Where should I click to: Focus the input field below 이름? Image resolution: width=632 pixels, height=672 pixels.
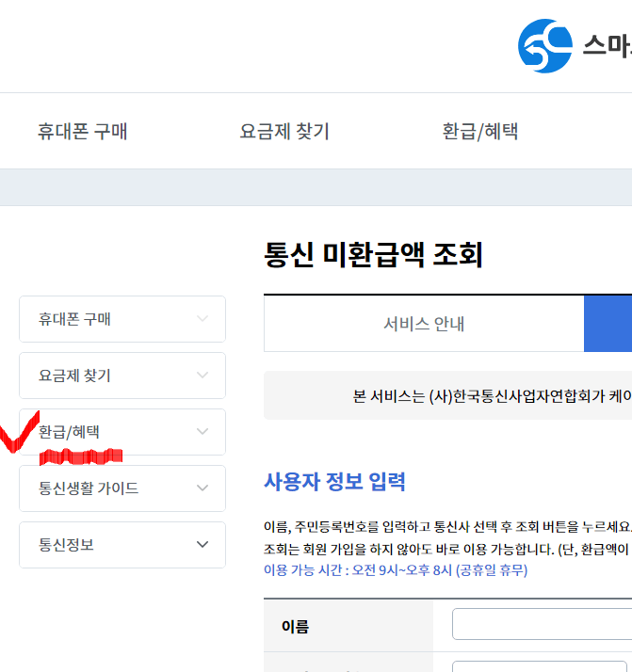[540, 667]
